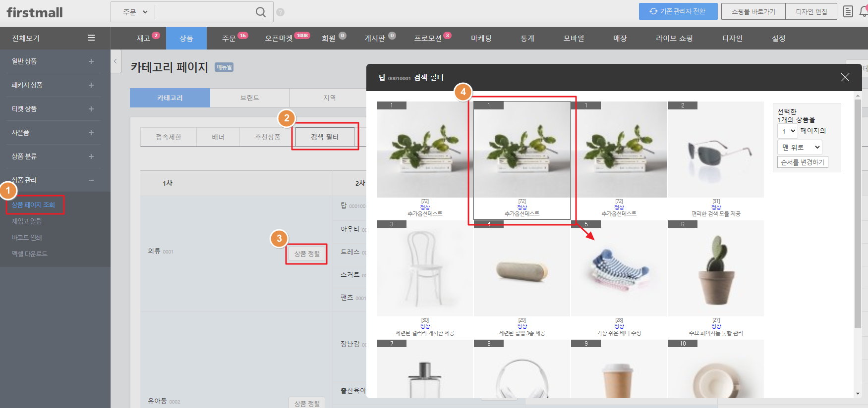Open the 오픈마켓 menu

pyautogui.click(x=279, y=38)
